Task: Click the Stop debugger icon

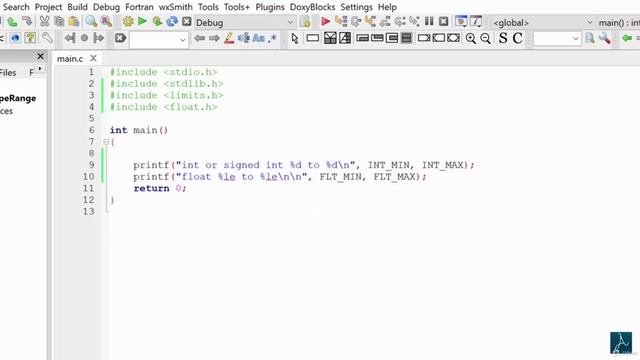Action: coord(444,22)
